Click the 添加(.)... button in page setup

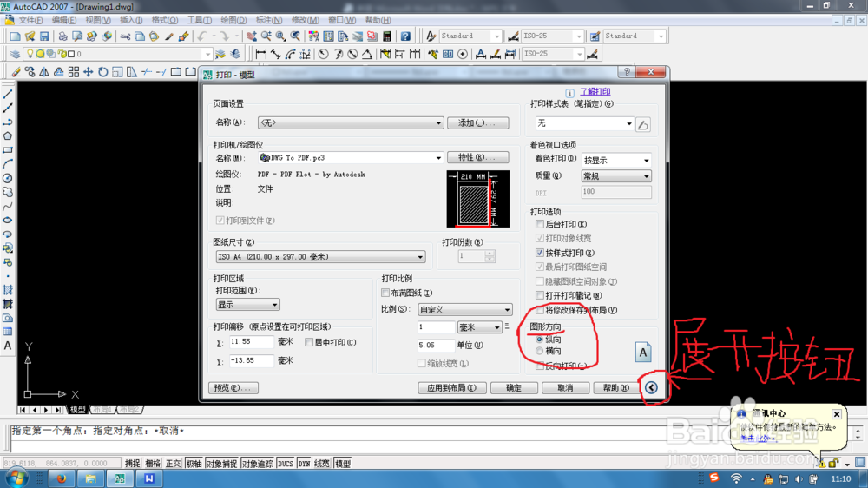point(478,123)
